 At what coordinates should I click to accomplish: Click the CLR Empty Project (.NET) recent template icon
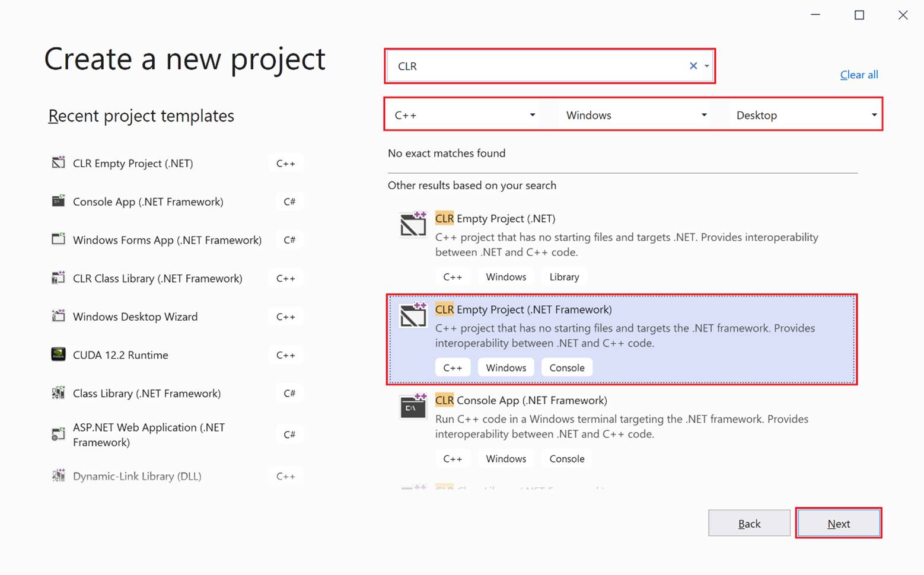click(58, 162)
